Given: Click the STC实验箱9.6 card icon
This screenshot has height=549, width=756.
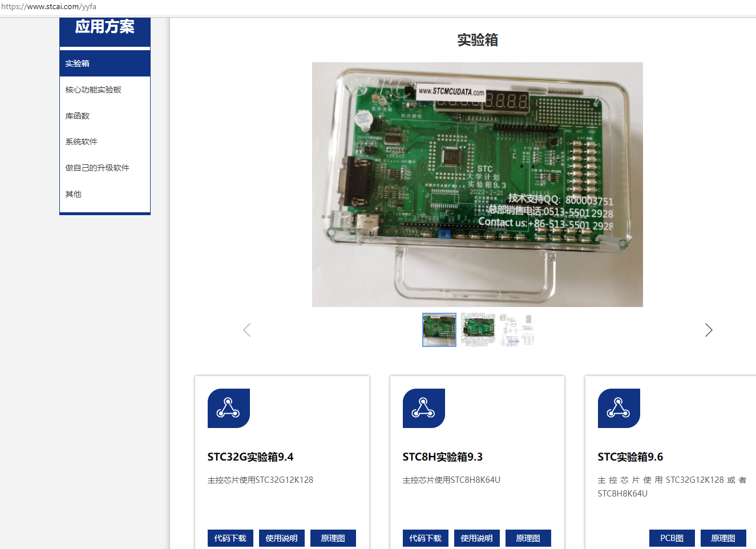Looking at the screenshot, I should [x=619, y=408].
